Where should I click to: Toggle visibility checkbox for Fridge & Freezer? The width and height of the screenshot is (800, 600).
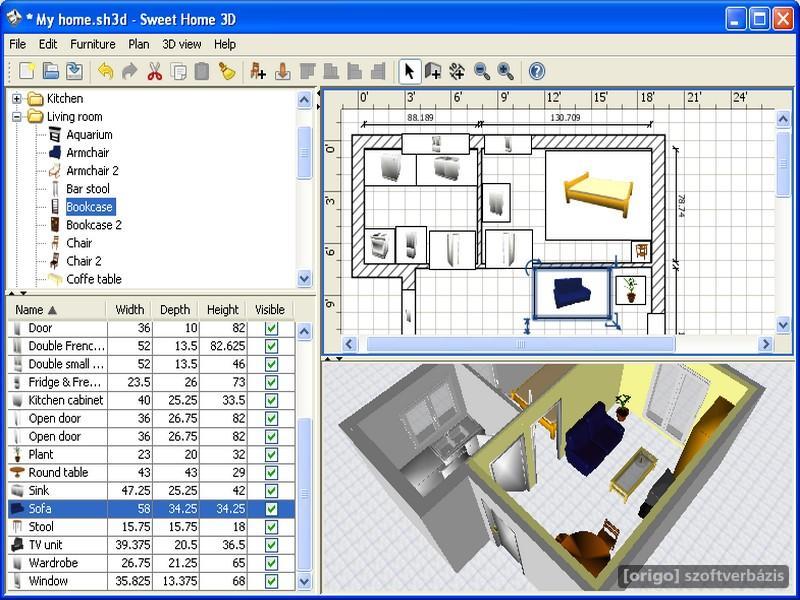(271, 383)
